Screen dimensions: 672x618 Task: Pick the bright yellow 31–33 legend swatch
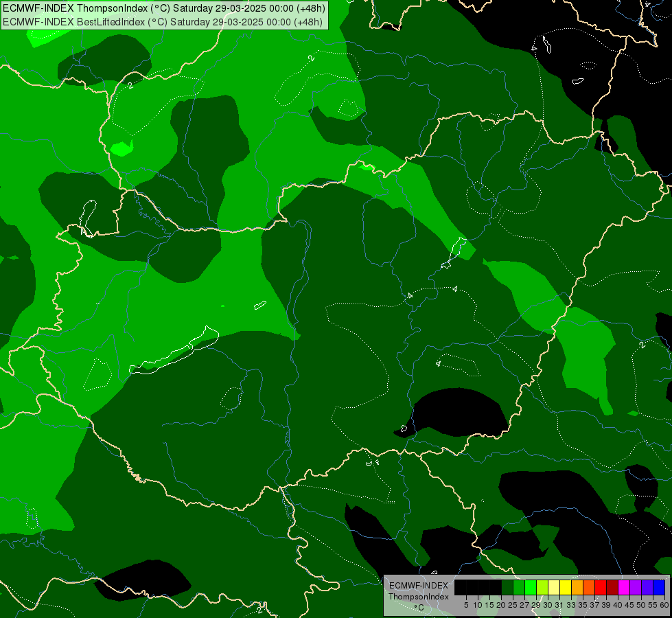[566, 587]
